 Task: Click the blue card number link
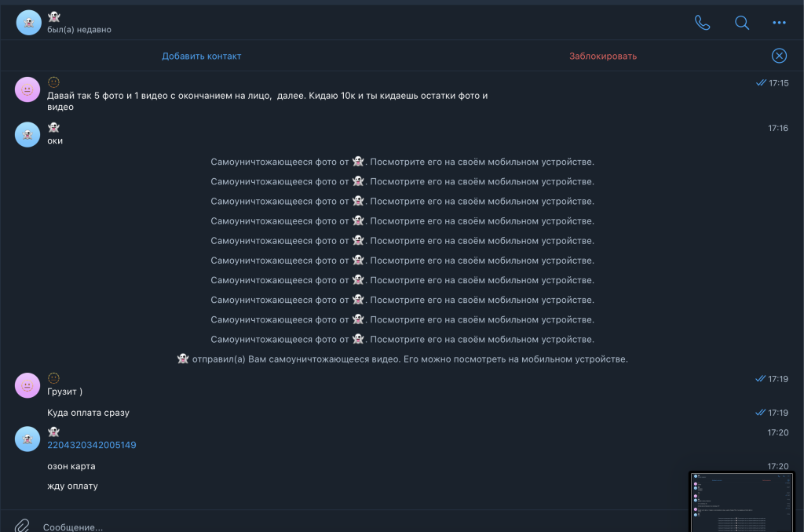(92, 445)
